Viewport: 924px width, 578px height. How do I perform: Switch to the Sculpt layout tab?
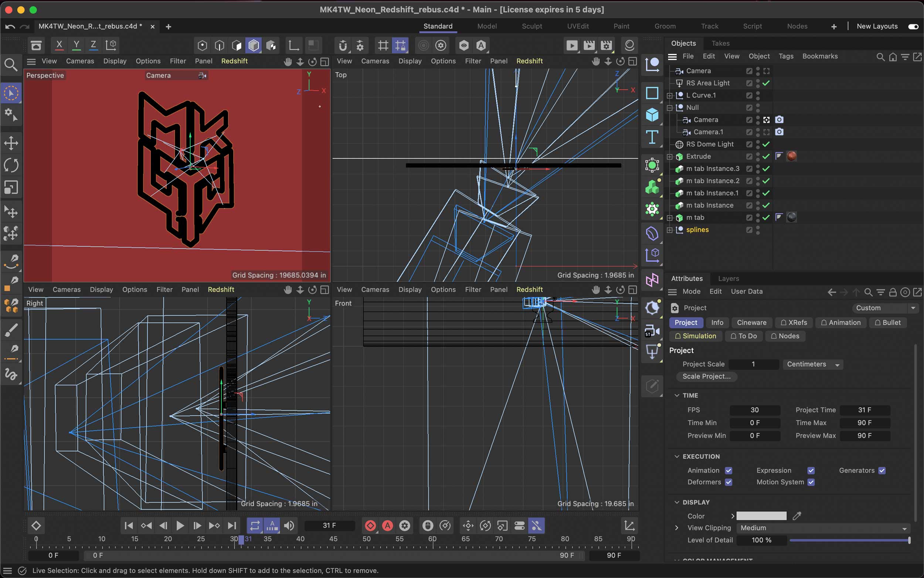pos(532,26)
